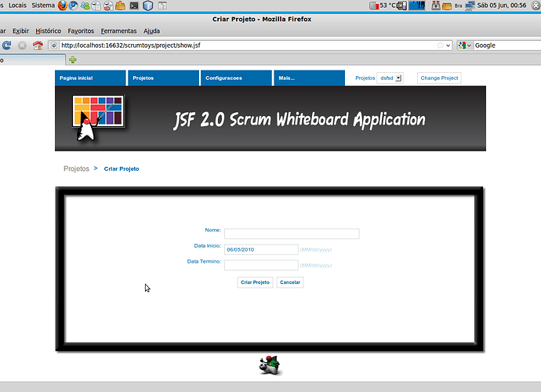Open the address bar history dropdown arrow

tap(448, 45)
